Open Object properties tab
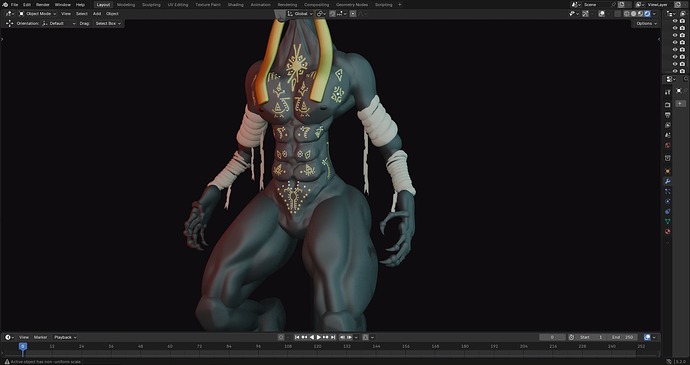 668,170
